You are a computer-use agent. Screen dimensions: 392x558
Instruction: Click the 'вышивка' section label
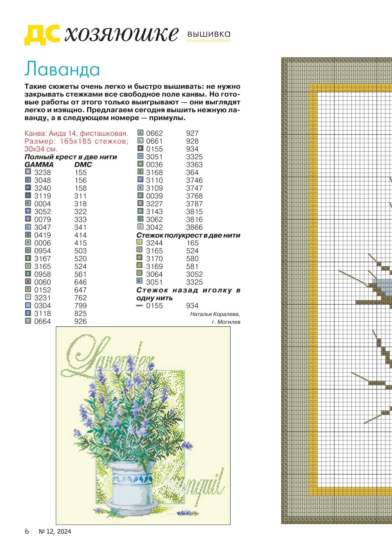(209, 34)
